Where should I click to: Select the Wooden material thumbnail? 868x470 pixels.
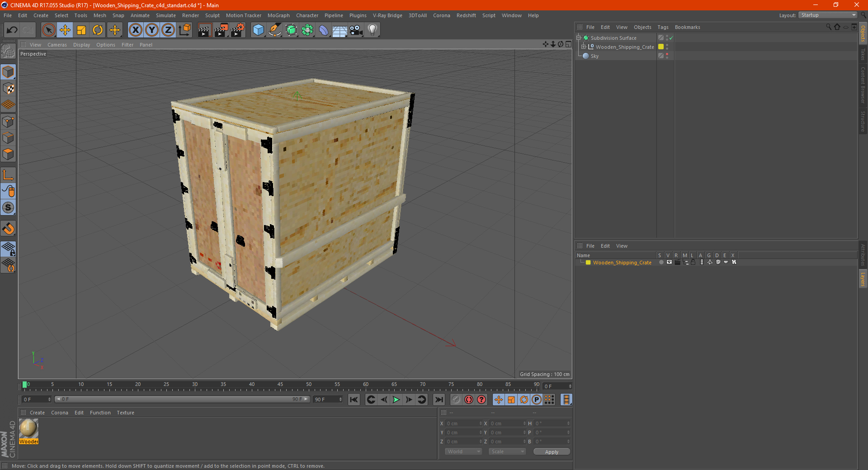click(28, 428)
